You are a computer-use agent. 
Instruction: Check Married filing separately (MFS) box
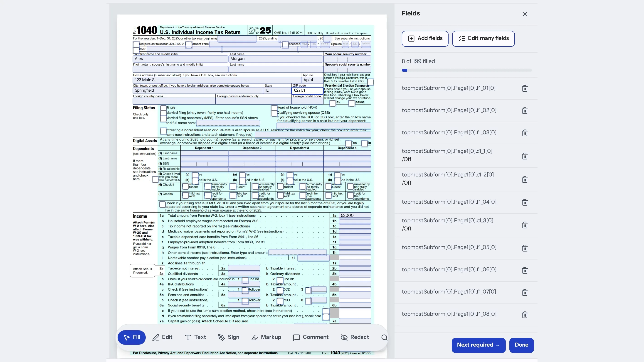pyautogui.click(x=163, y=118)
